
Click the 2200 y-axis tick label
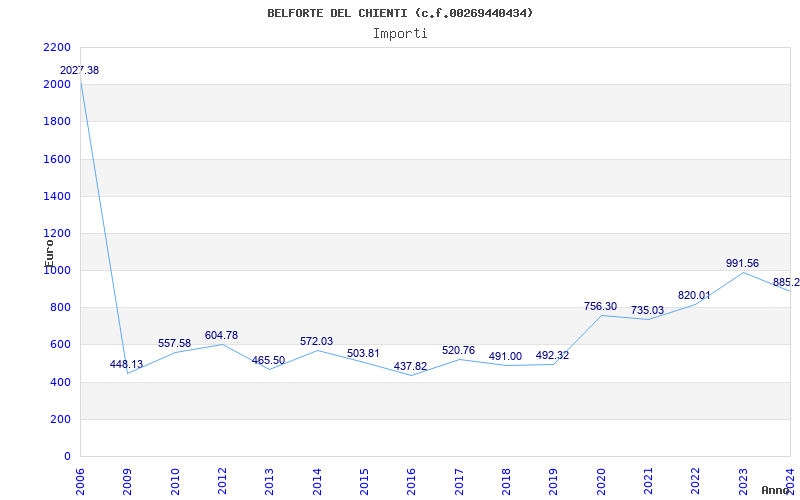pyautogui.click(x=57, y=47)
